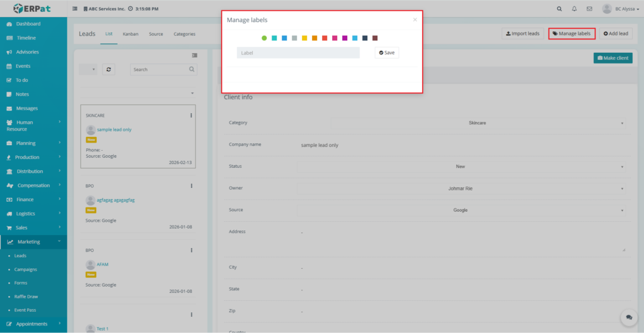644x333 pixels.
Task: Click the Make client button
Action: (x=613, y=58)
